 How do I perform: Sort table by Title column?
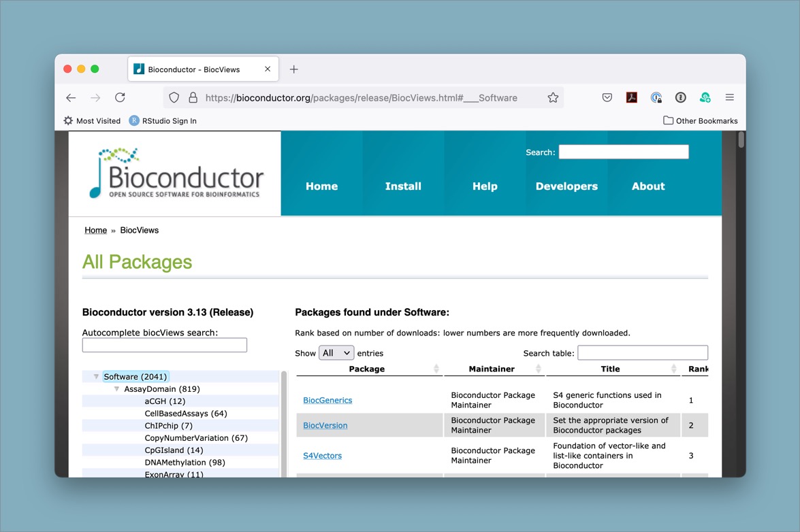point(611,369)
